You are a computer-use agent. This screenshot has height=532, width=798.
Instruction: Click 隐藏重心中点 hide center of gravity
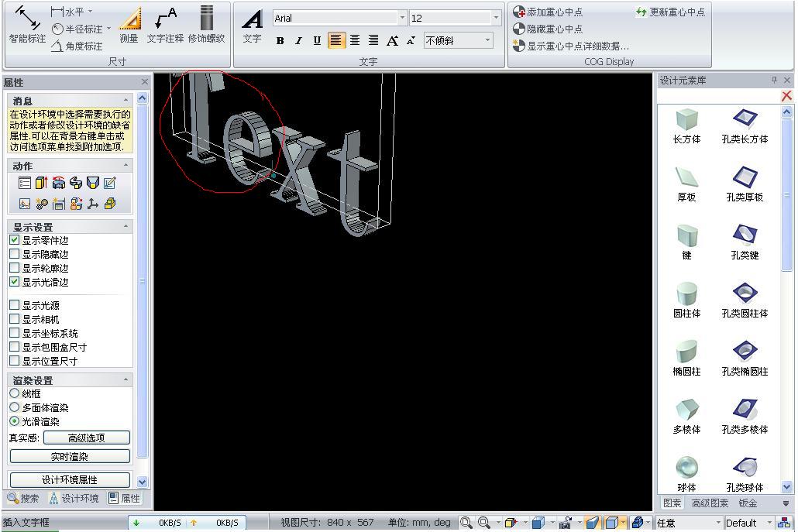tap(548, 29)
